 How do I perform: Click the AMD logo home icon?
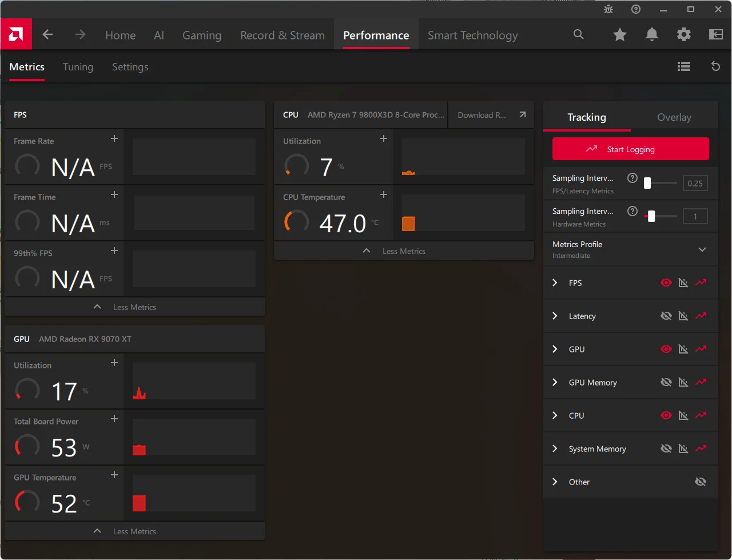coord(16,34)
